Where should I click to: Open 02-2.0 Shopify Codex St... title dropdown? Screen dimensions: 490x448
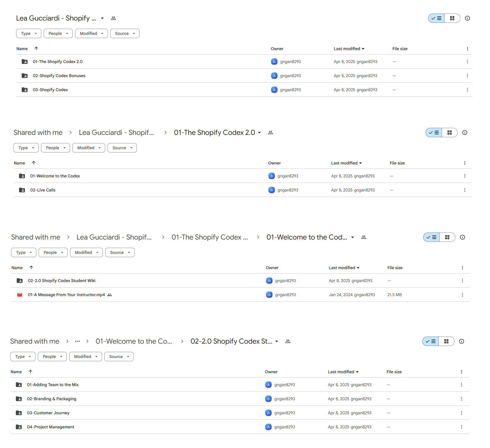click(277, 341)
